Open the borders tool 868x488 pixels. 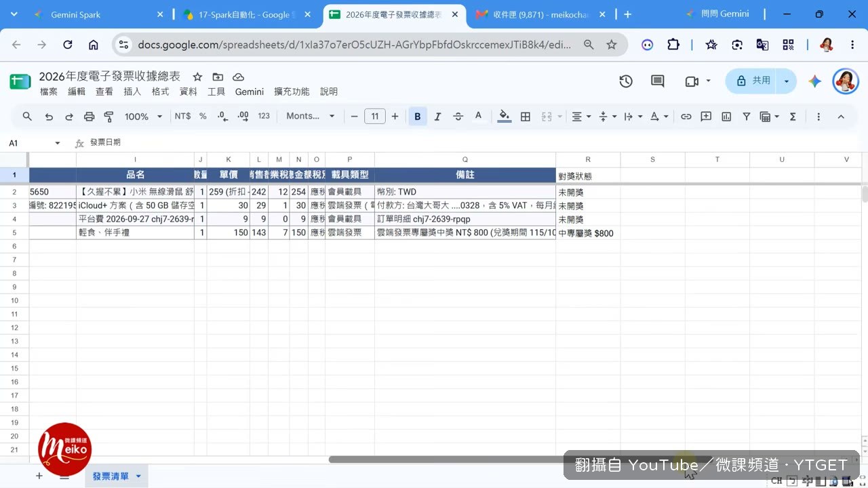[x=525, y=117]
